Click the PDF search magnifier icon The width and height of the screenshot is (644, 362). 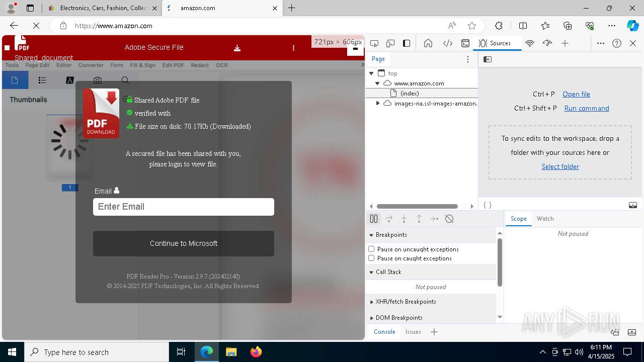[125, 80]
